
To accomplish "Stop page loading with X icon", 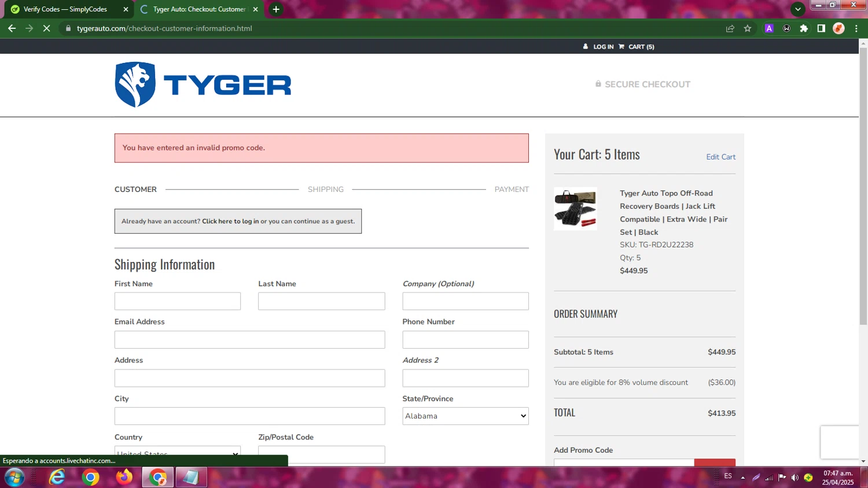I will 46,28.
